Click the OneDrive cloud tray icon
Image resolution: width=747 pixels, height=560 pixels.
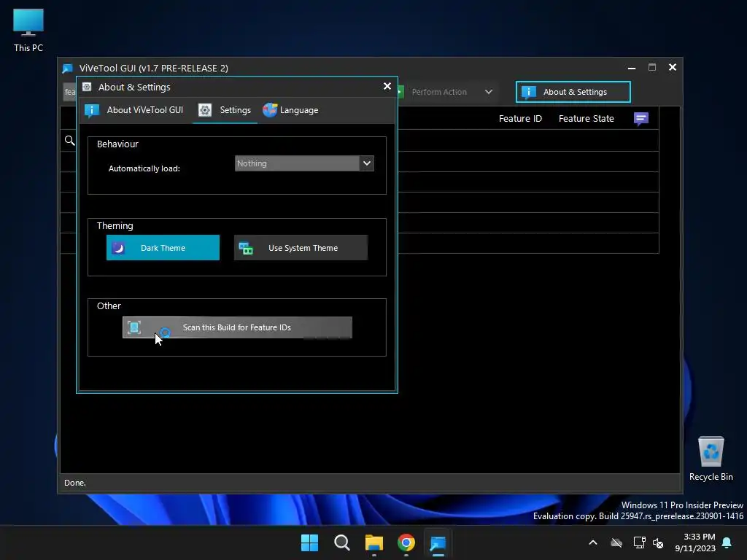616,542
